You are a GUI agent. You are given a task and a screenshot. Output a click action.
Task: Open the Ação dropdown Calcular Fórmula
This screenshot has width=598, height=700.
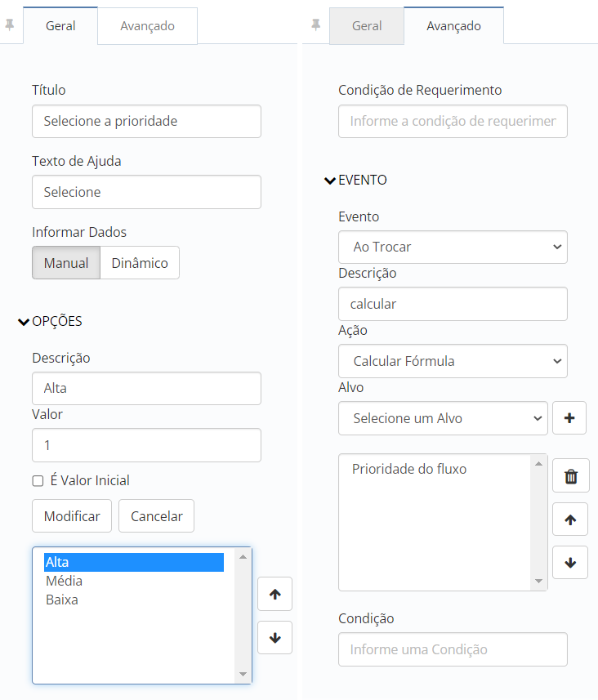[453, 361]
